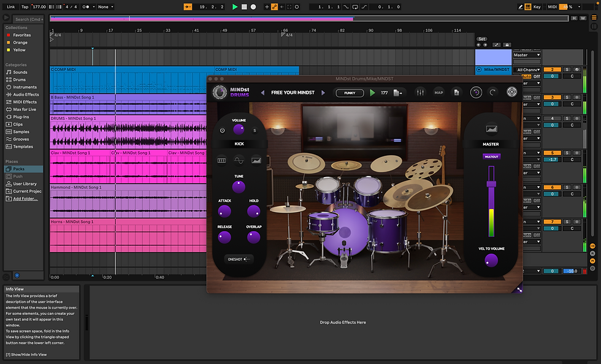
Task: Click the transport Stop button
Action: 244,7
